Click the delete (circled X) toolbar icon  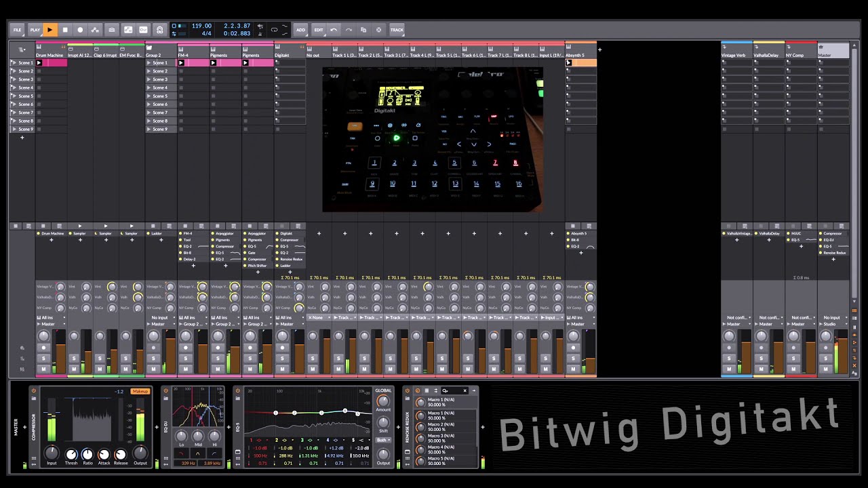tap(378, 30)
